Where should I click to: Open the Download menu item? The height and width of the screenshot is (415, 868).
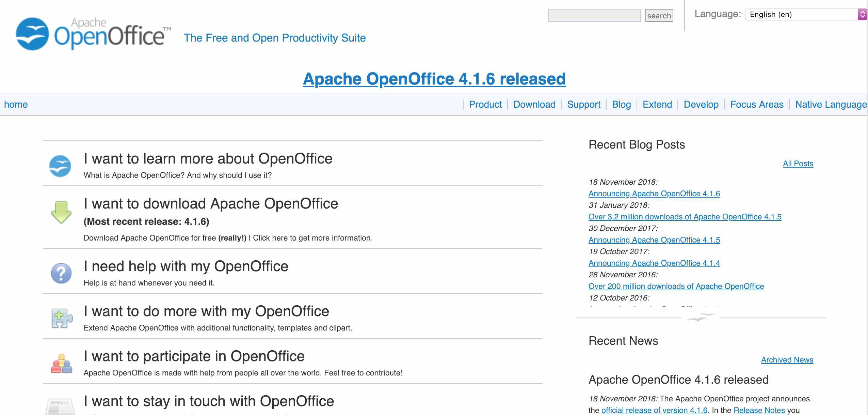pyautogui.click(x=534, y=104)
